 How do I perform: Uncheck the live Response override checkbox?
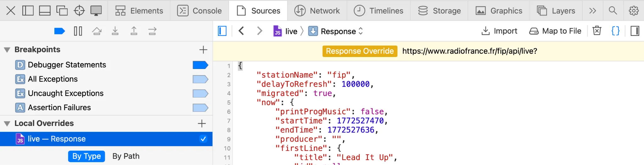[x=203, y=139]
